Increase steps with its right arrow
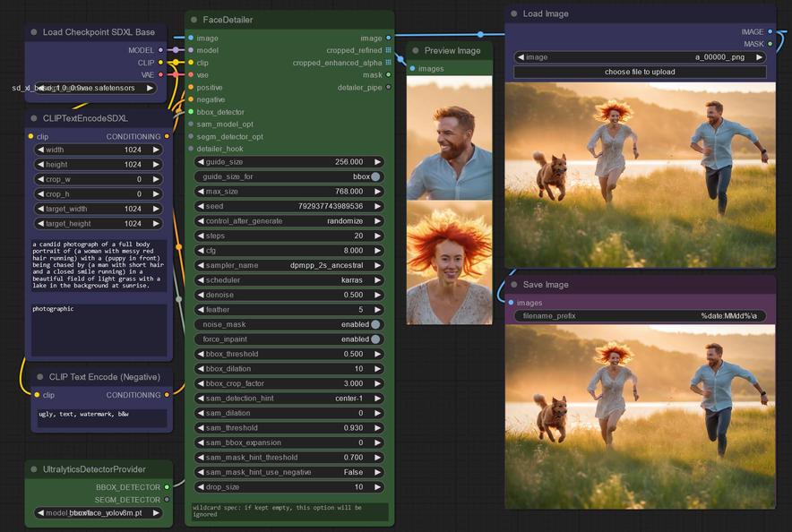Image resolution: width=792 pixels, height=532 pixels. (x=377, y=236)
